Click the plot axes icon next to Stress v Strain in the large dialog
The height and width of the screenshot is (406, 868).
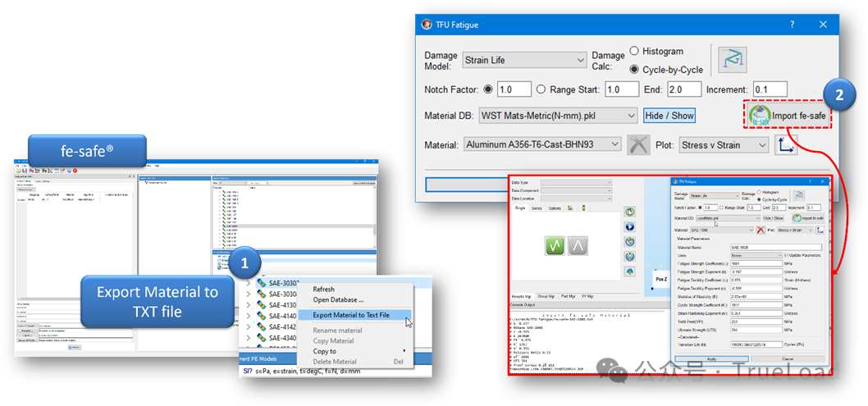pos(785,145)
